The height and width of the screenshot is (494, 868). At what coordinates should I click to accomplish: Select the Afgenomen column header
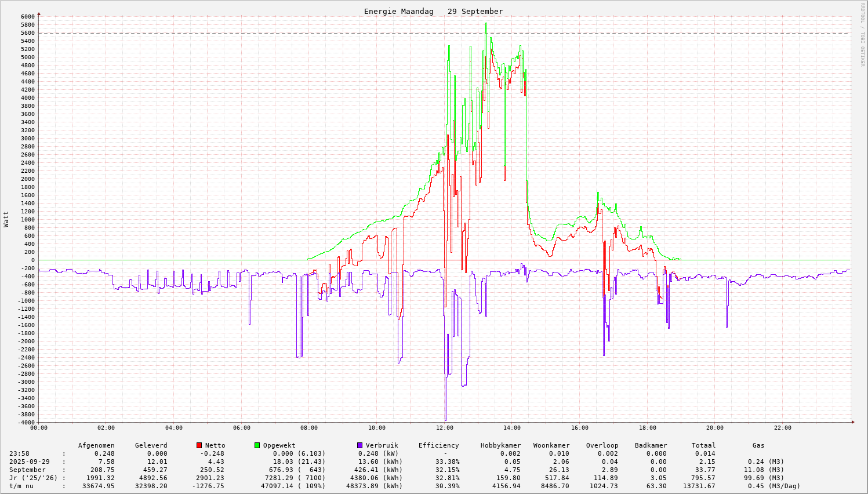(96, 445)
